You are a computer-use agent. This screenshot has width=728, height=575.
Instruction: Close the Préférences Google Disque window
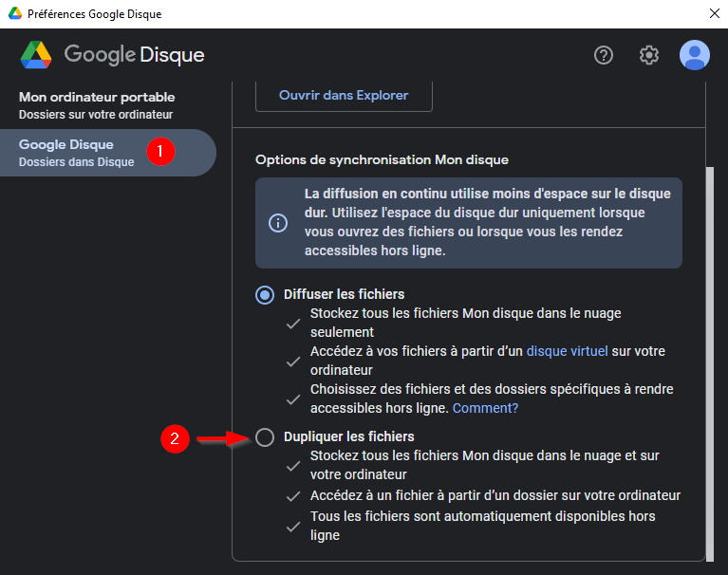(x=715, y=13)
